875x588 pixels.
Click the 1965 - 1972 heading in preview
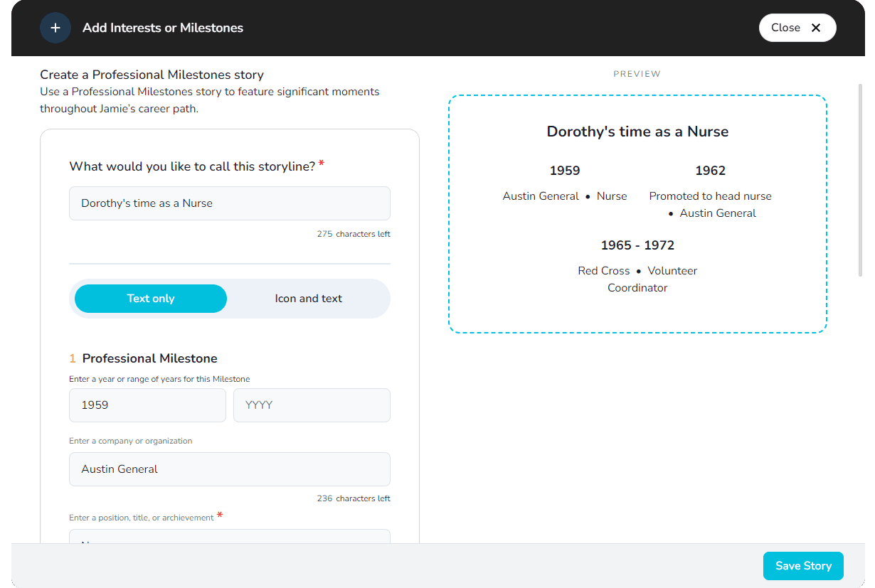pos(637,245)
